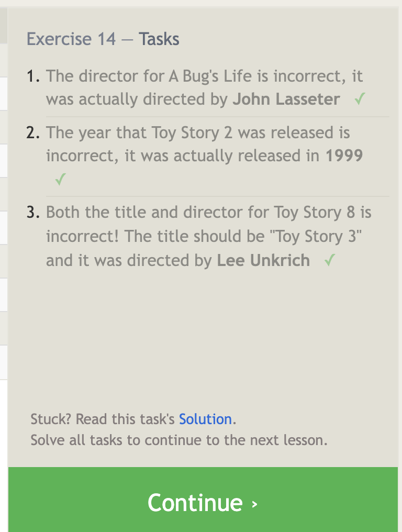
Task: Click the bold name John Lasseter
Action: 286,99
